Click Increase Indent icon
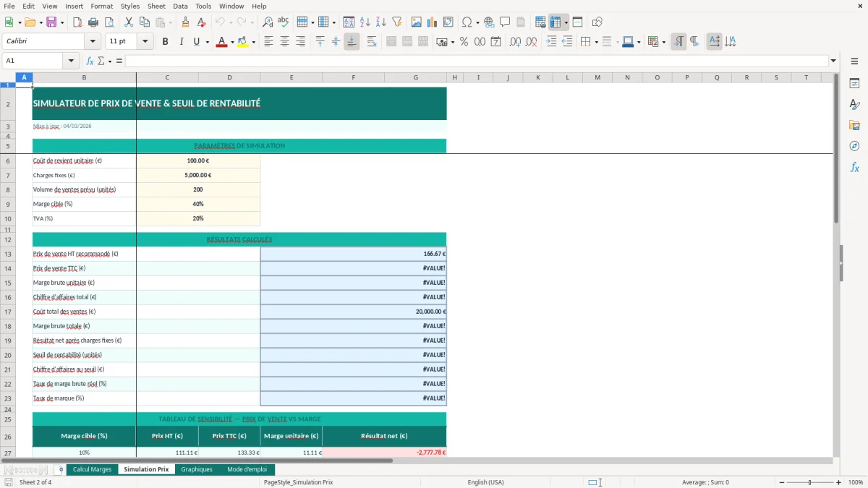 pos(551,42)
